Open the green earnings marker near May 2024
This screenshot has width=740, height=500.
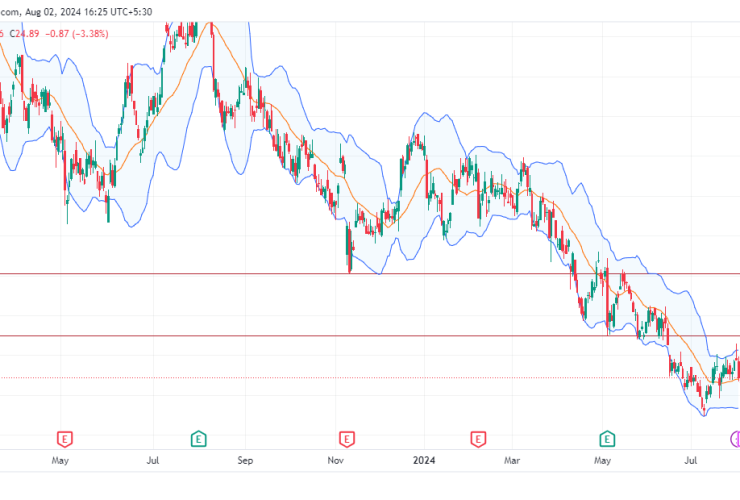[607, 437]
